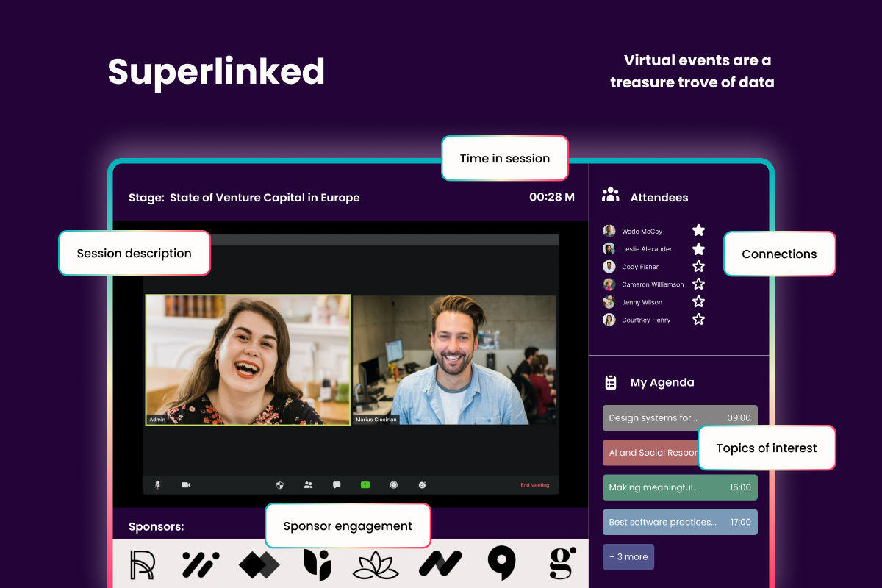Open the security shield icon
882x588 pixels.
(x=279, y=485)
